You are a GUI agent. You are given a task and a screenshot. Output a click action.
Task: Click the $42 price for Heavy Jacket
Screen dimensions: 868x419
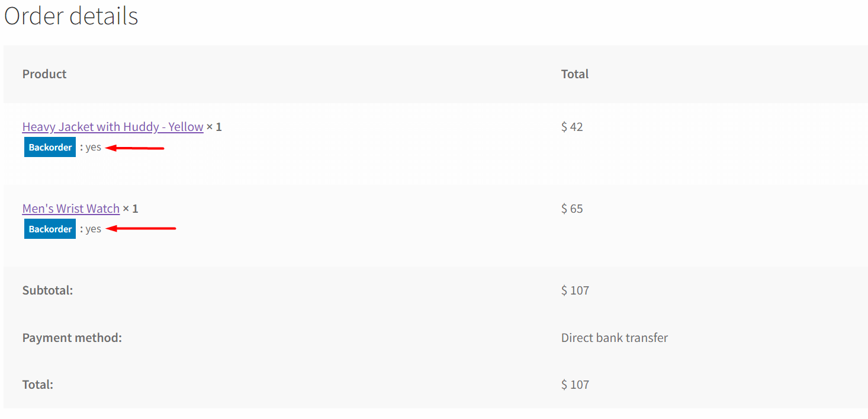coord(571,126)
